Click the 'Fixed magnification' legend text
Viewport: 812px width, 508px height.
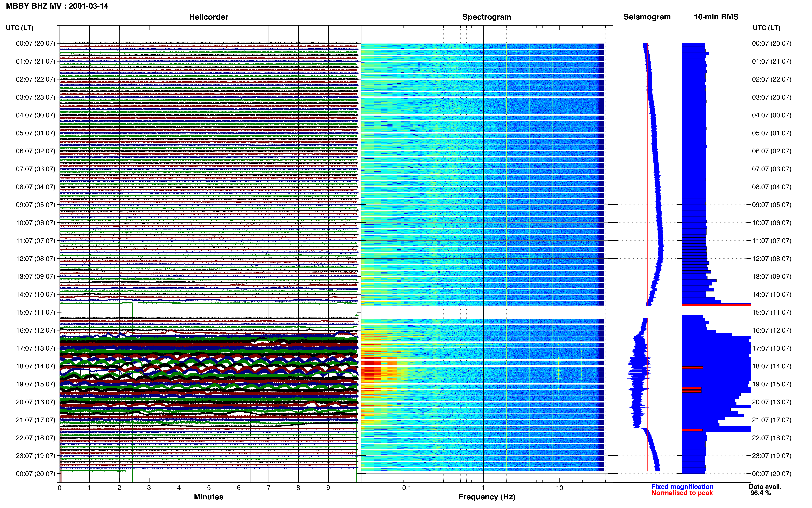click(x=682, y=487)
